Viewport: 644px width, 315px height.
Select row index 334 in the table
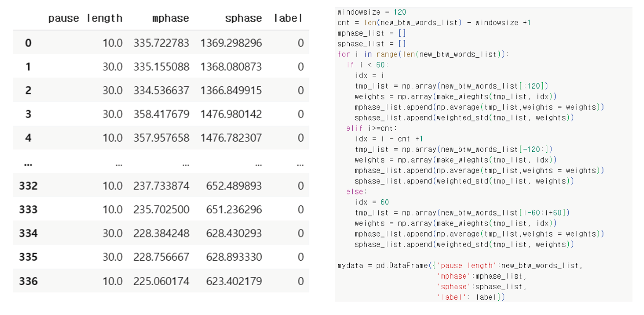click(28, 233)
